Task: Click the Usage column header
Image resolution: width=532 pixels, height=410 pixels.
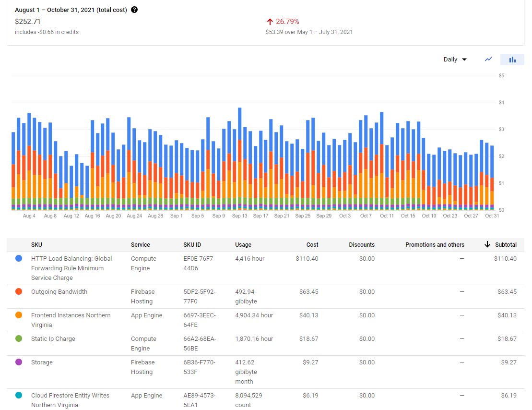Action: tap(243, 245)
